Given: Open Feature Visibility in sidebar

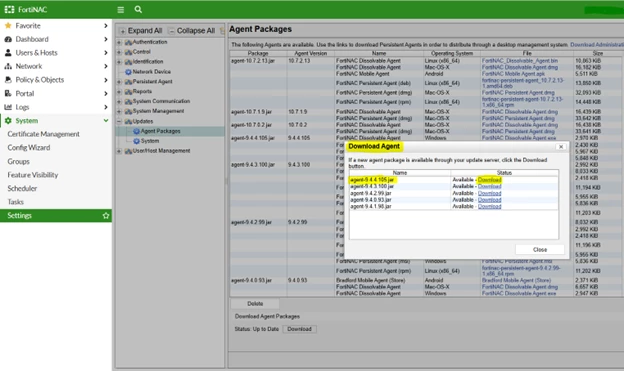Looking at the screenshot, I should click(x=33, y=175).
